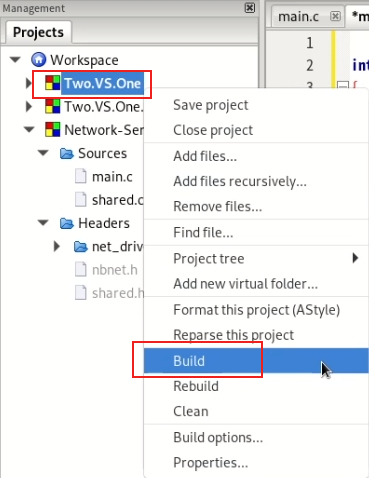This screenshot has height=478, width=369.
Task: Select shared.h in the Headers folder
Action: point(118,293)
